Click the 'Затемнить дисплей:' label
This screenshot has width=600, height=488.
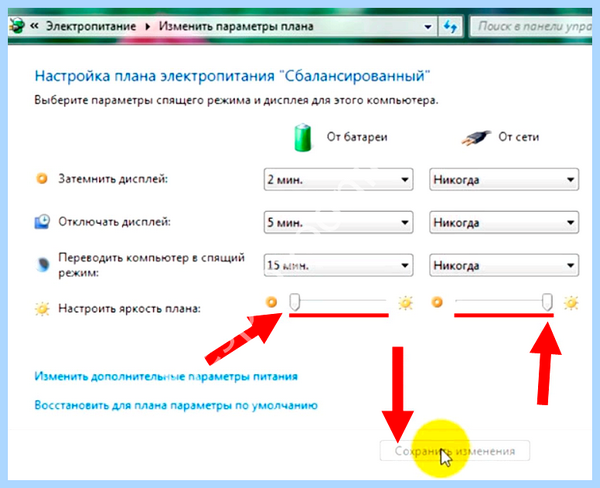113,179
